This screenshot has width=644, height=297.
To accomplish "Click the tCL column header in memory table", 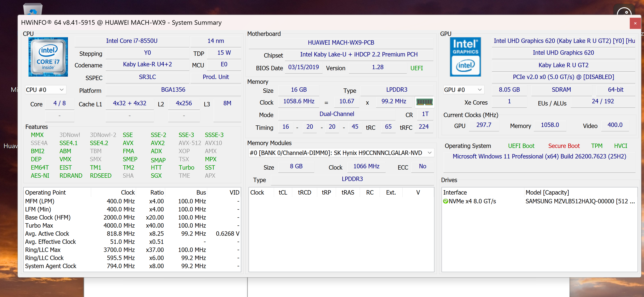I will coord(283,192).
